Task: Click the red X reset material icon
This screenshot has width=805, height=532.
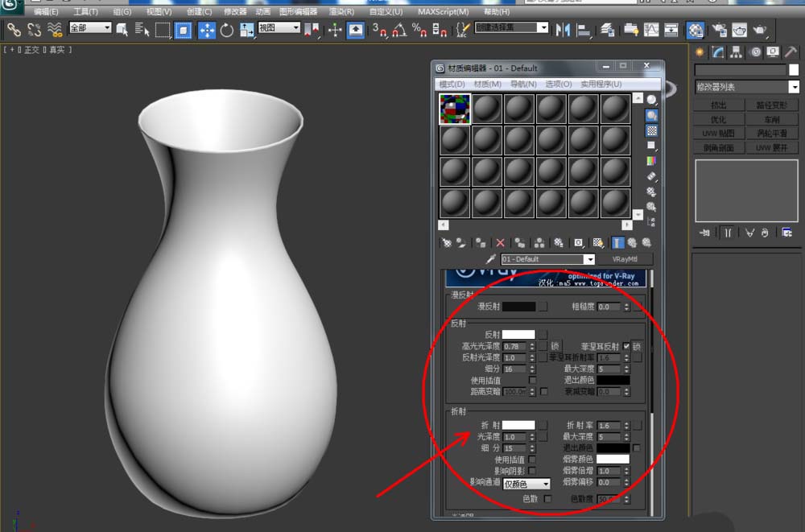Action: (500, 242)
